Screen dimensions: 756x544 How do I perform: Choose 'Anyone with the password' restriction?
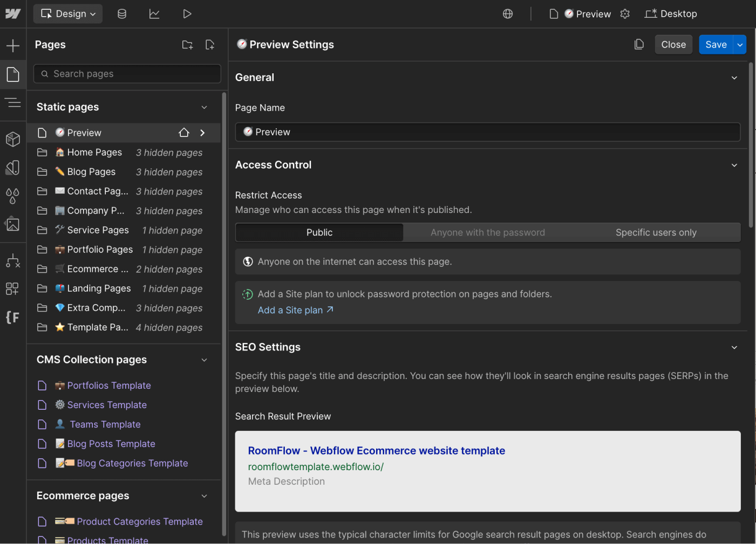pos(487,232)
